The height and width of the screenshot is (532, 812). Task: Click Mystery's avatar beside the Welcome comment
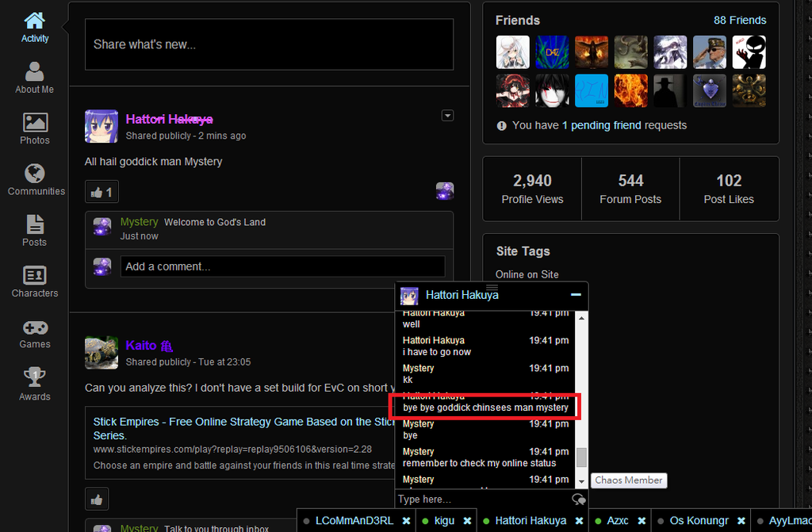102,227
